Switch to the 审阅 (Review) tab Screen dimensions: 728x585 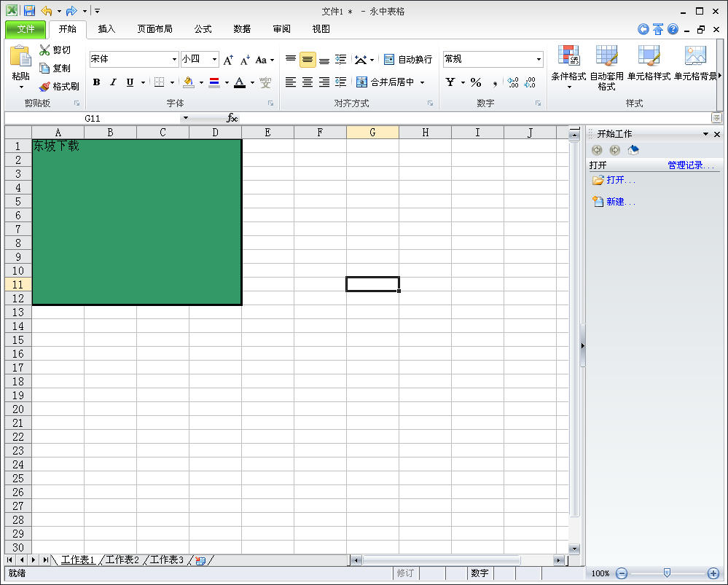(x=281, y=29)
